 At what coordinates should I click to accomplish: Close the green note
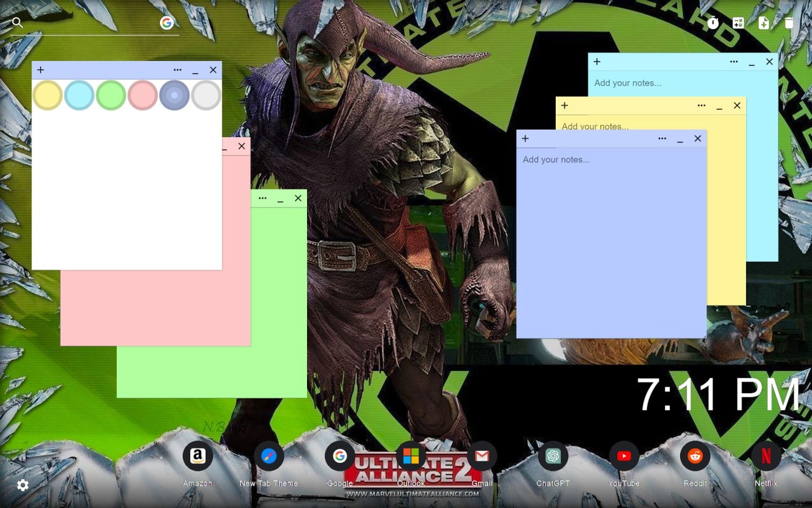298,198
